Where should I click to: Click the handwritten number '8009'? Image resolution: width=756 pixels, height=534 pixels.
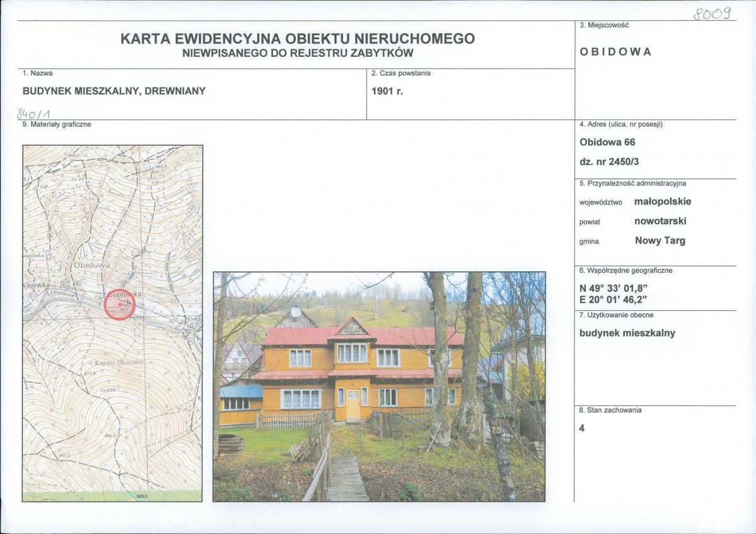(x=712, y=13)
